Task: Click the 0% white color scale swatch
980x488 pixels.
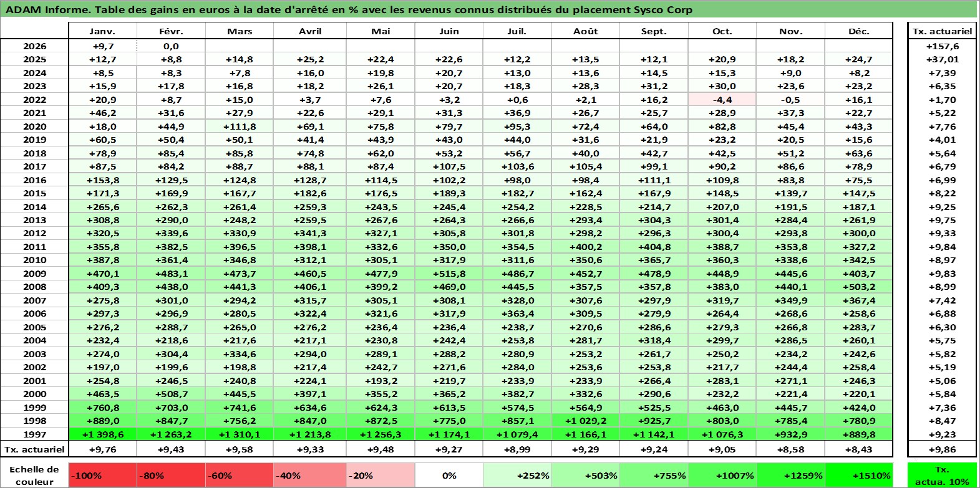Action: pos(449,475)
